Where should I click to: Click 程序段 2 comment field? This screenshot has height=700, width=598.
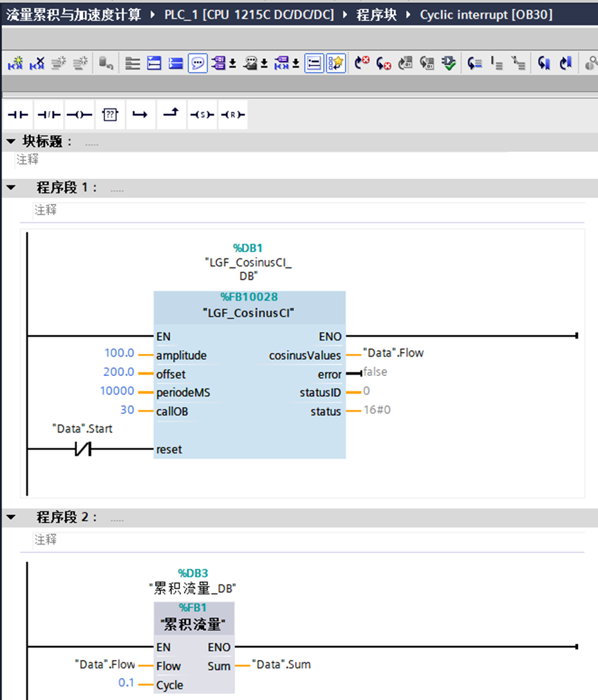coord(309,540)
